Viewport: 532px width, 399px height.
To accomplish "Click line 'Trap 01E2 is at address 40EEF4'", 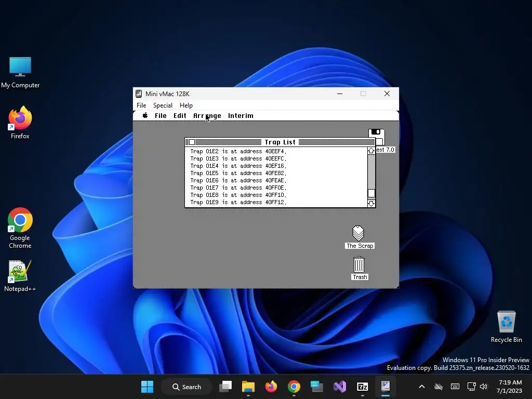I will 238,151.
